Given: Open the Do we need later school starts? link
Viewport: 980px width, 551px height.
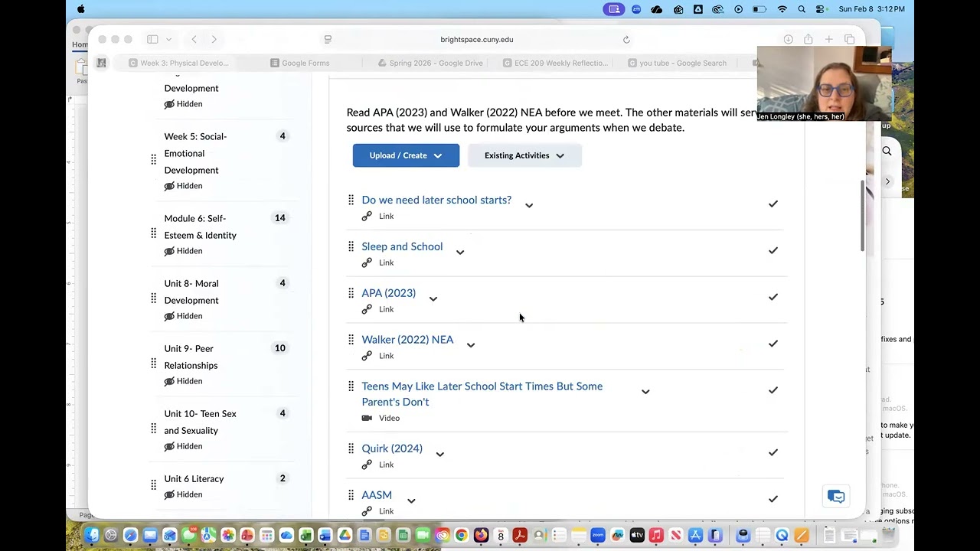Looking at the screenshot, I should [436, 200].
